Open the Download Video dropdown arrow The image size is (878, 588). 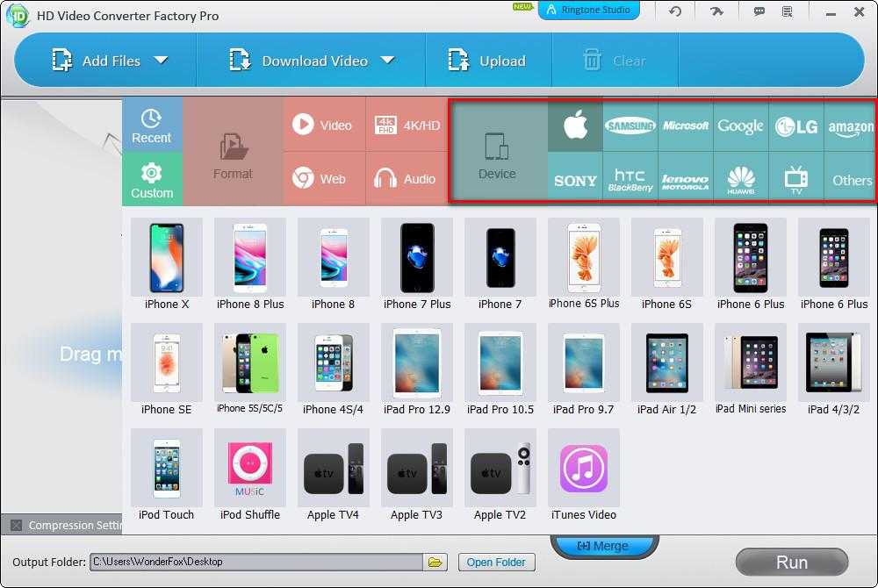point(387,60)
